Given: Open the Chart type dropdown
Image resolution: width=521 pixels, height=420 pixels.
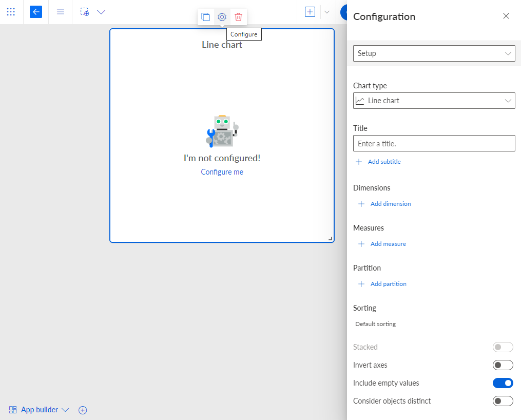Looking at the screenshot, I should pos(434,101).
